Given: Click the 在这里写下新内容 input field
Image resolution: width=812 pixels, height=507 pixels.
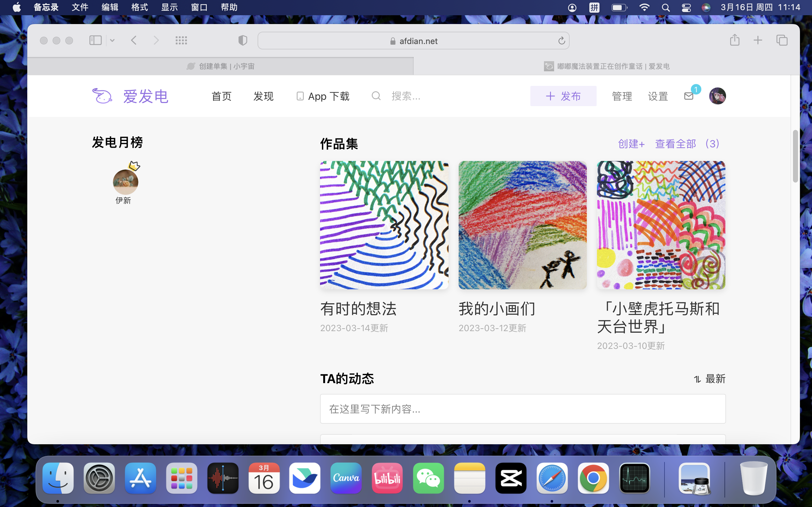Looking at the screenshot, I should point(522,409).
